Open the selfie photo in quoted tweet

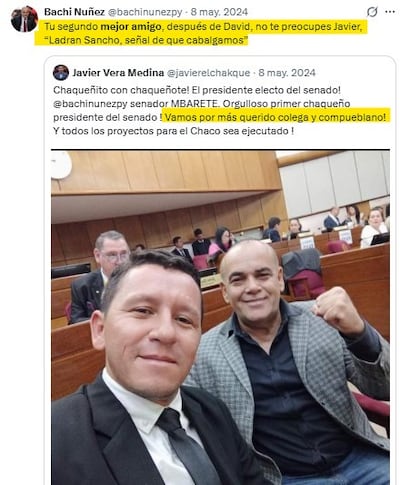click(220, 318)
